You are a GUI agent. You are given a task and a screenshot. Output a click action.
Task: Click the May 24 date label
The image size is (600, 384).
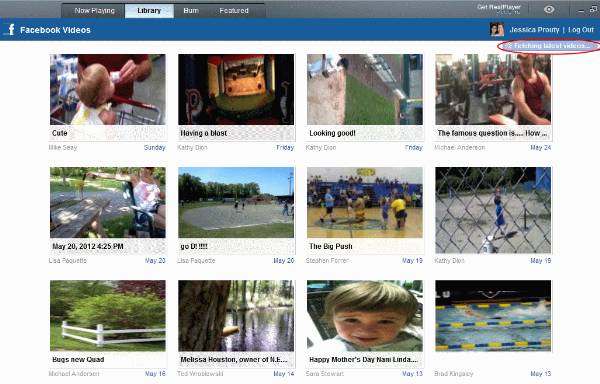tap(541, 148)
